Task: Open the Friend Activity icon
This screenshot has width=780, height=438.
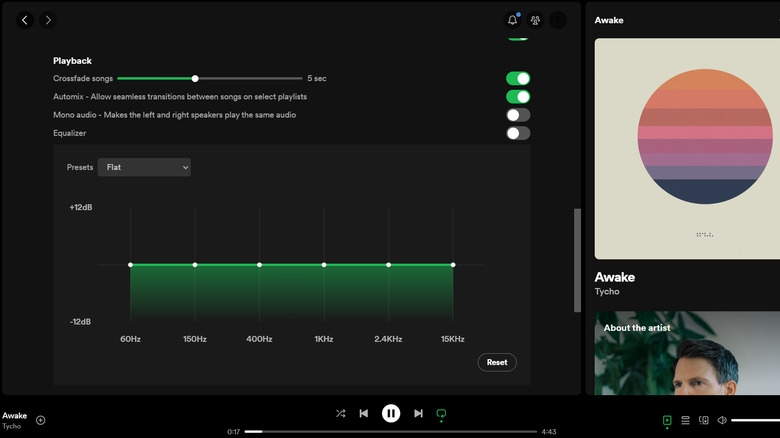Action: 535,20
